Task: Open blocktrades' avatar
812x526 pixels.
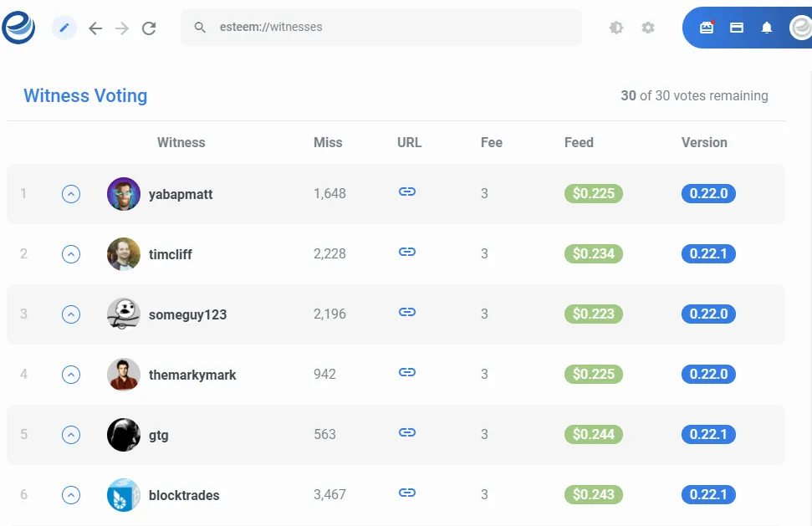Action: click(124, 494)
